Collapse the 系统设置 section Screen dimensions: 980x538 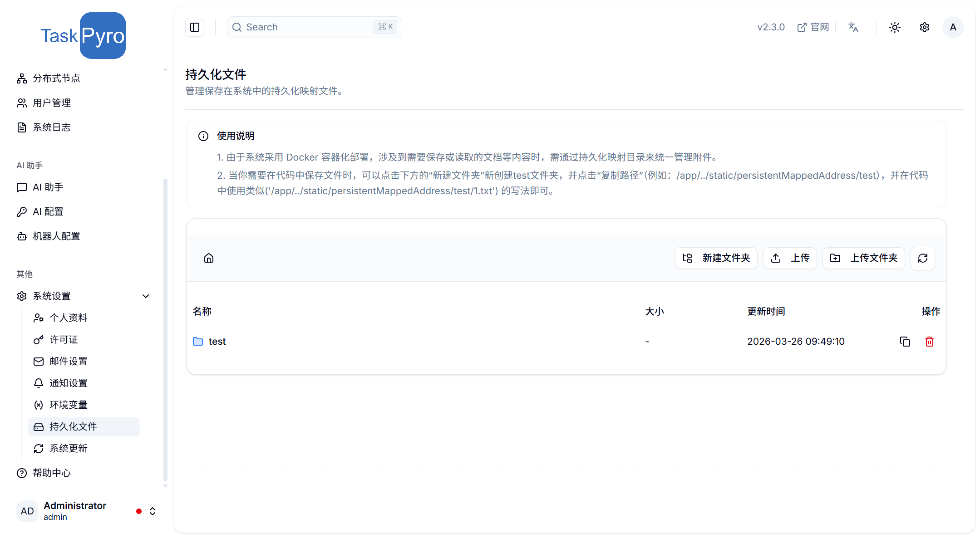tap(145, 296)
